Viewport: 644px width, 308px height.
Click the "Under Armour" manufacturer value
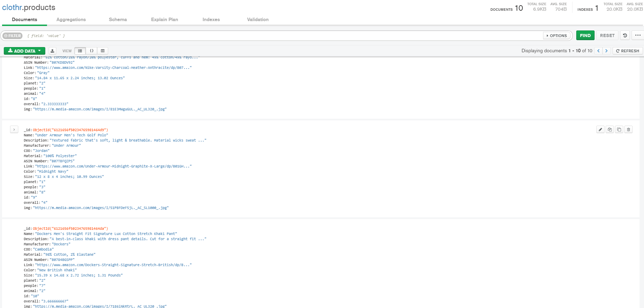66,145
